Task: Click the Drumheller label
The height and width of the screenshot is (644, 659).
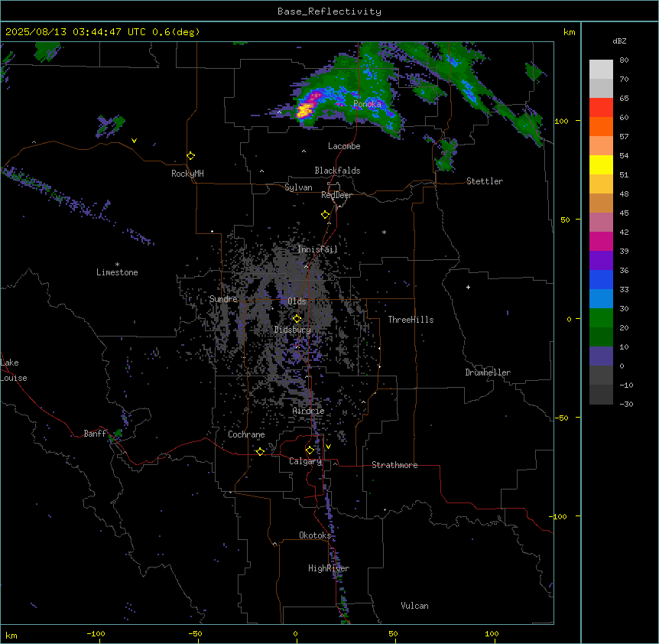Action: (488, 372)
